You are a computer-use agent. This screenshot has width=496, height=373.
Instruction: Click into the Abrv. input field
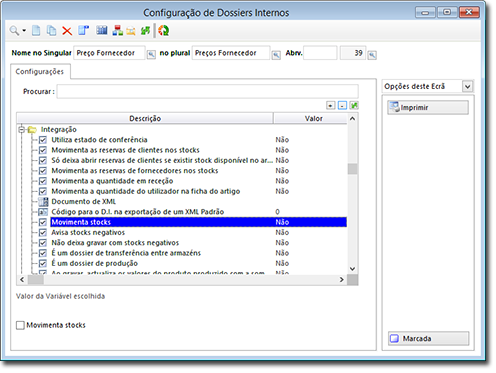coord(320,53)
